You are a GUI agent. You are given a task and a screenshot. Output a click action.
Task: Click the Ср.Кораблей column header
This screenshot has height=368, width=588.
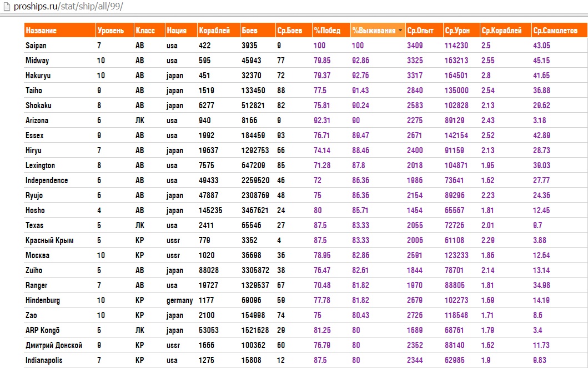(x=501, y=31)
